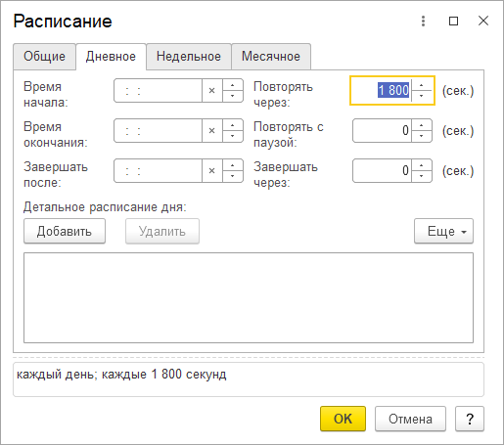Switch to the Общие tab

pyautogui.click(x=44, y=57)
